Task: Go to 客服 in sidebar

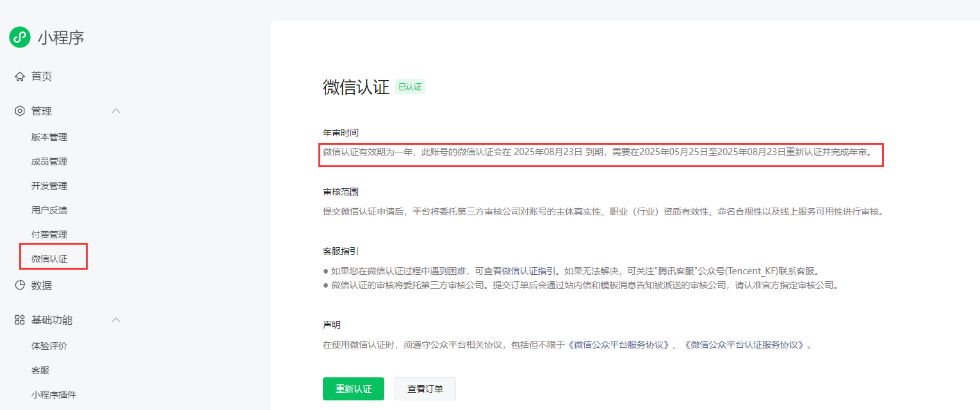Action: [x=40, y=370]
